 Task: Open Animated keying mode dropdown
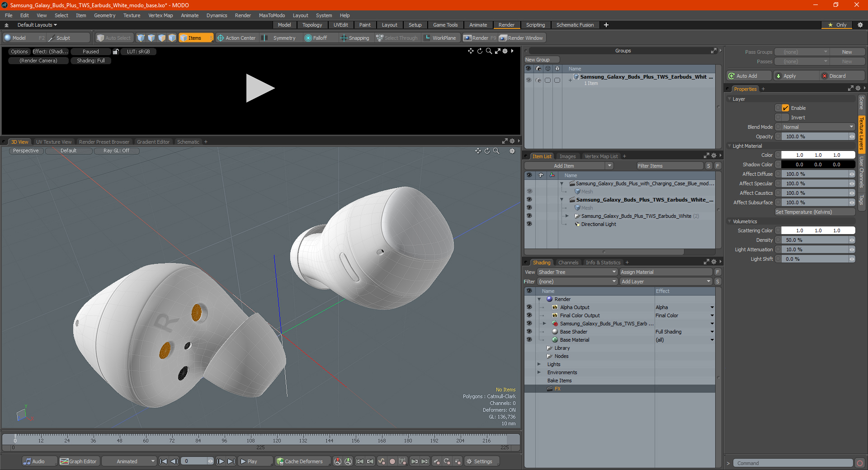[129, 461]
